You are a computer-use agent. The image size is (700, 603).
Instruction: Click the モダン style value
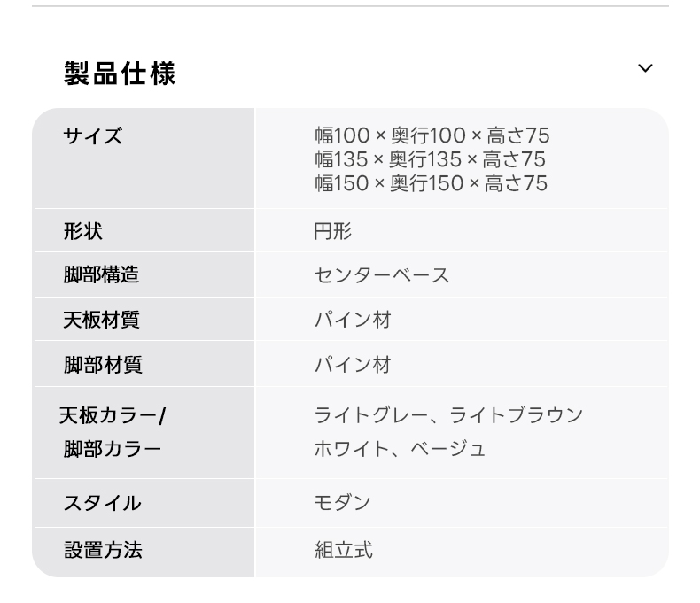pos(342,503)
